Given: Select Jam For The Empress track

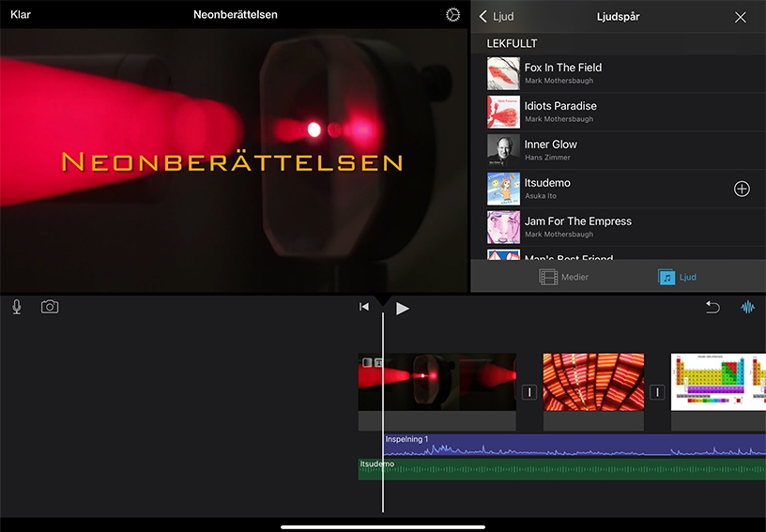Looking at the screenshot, I should (619, 227).
